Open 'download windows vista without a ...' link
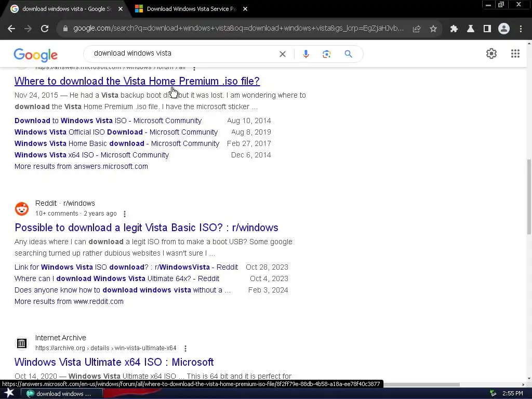532x399 pixels. 123,290
